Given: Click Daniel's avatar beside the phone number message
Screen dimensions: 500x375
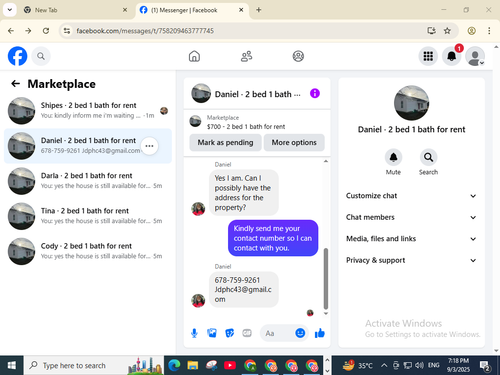Looking at the screenshot, I should coord(198,301).
